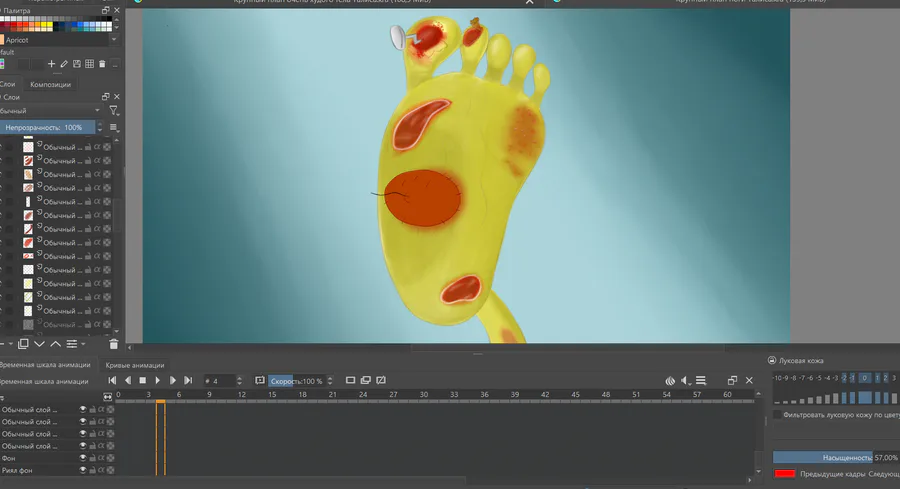Click frame 30 on the timeline ruler

pyautogui.click(x=424, y=395)
